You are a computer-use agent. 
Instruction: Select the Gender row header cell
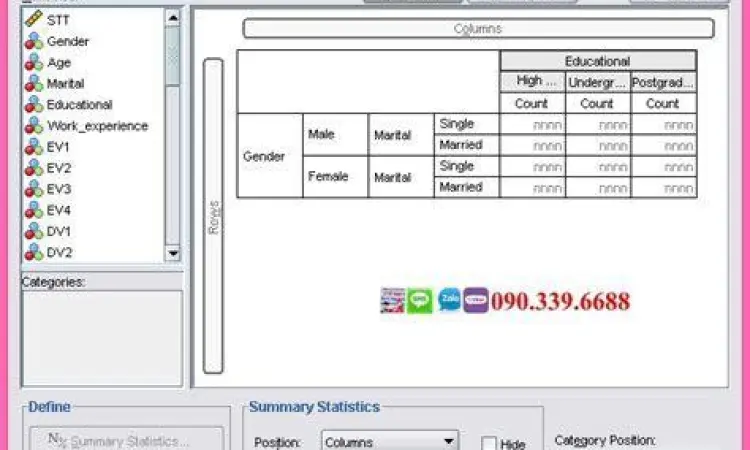click(x=270, y=156)
